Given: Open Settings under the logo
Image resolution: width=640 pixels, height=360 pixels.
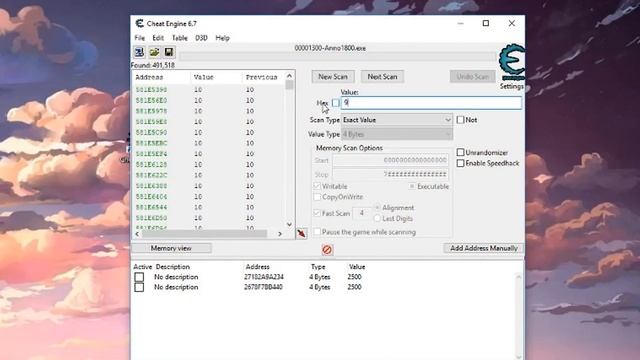Looking at the screenshot, I should pyautogui.click(x=512, y=87).
